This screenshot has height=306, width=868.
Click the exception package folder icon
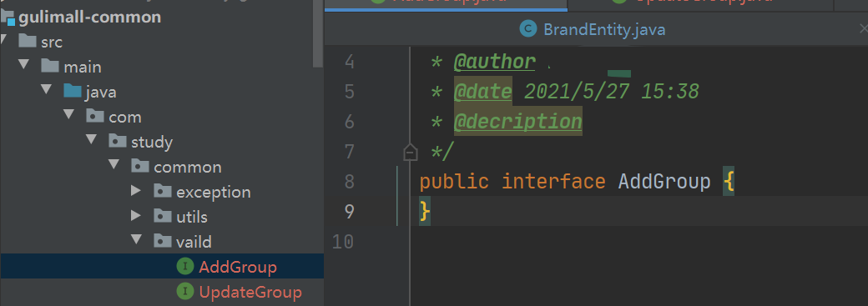[x=162, y=191]
